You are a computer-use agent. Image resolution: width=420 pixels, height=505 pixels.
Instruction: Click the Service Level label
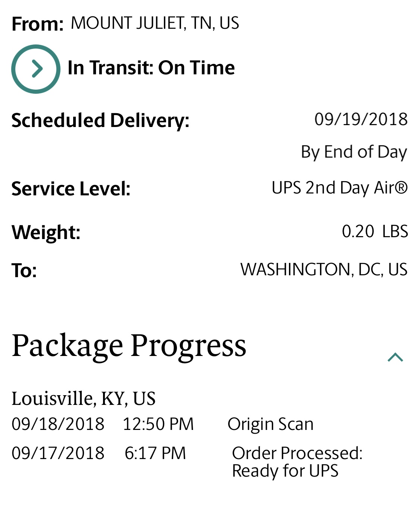[x=71, y=189]
